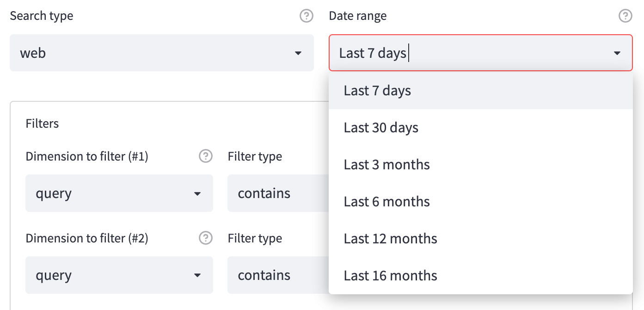Click the Date range text input field

tap(462, 53)
